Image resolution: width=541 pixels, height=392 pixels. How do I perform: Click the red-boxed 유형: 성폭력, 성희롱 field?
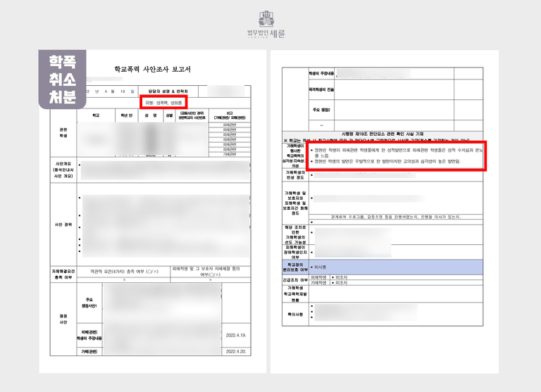point(165,101)
